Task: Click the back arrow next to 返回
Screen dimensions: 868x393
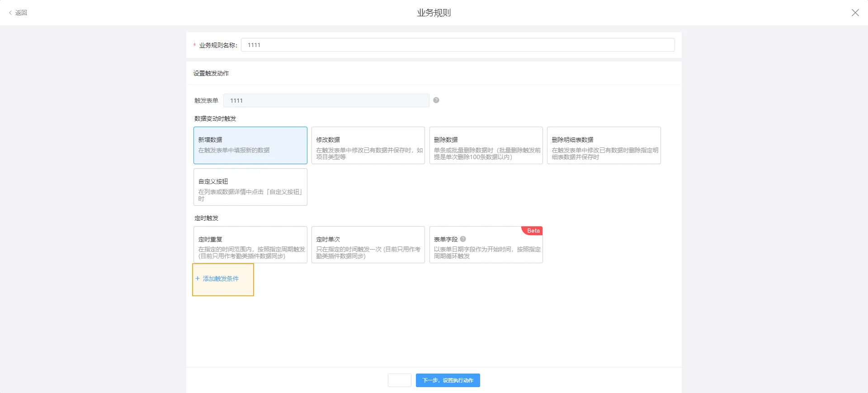Action: (10, 13)
